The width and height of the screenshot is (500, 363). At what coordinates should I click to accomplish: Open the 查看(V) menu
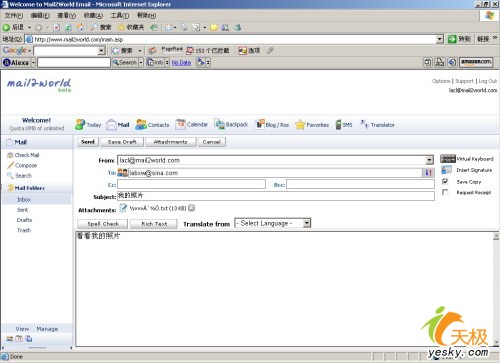click(x=67, y=15)
